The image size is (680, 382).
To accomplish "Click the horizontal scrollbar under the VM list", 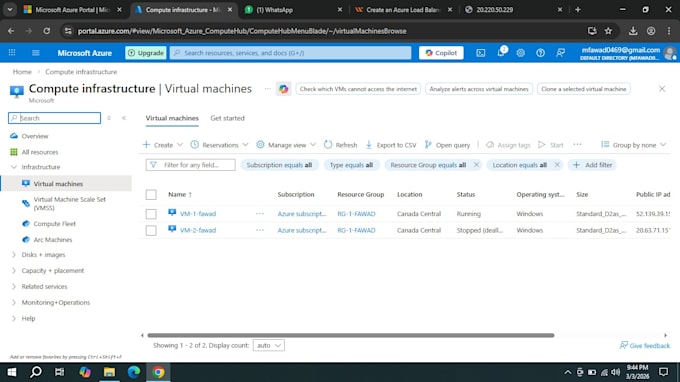I will pyautogui.click(x=350, y=335).
